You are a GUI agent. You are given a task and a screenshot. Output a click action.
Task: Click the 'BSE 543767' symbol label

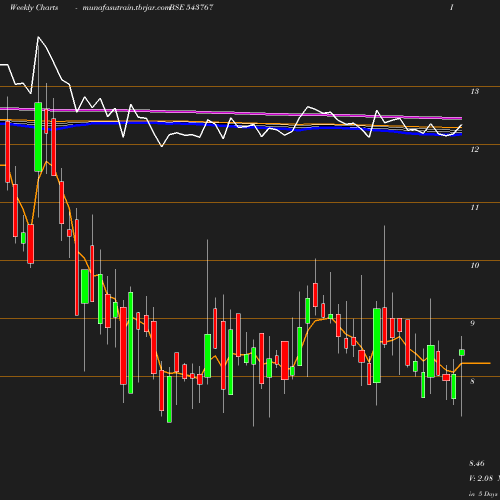click(x=191, y=7)
